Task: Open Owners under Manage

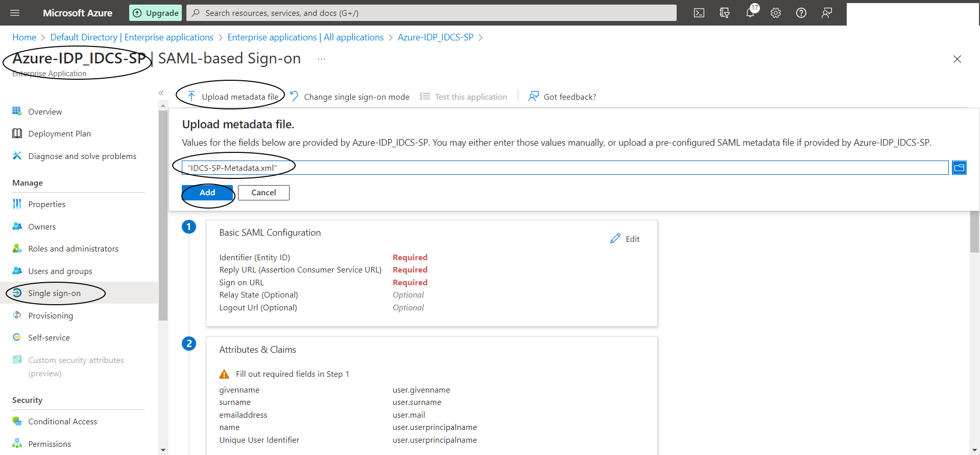Action: 42,227
